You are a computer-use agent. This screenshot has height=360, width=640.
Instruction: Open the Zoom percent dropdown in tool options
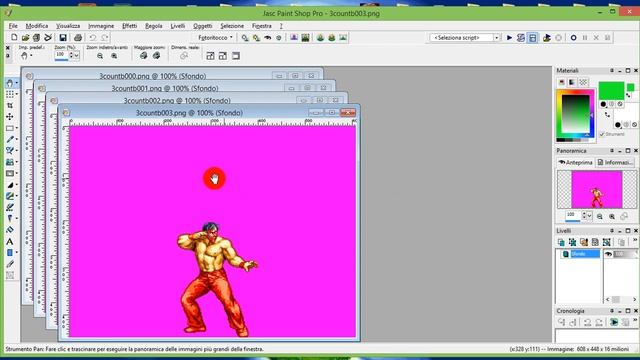(x=76, y=55)
